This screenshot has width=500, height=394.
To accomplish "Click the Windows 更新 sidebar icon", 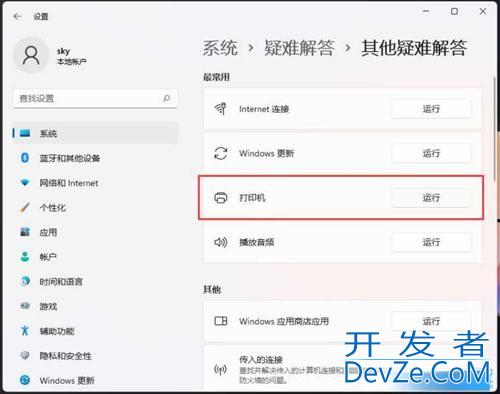I will coord(25,380).
